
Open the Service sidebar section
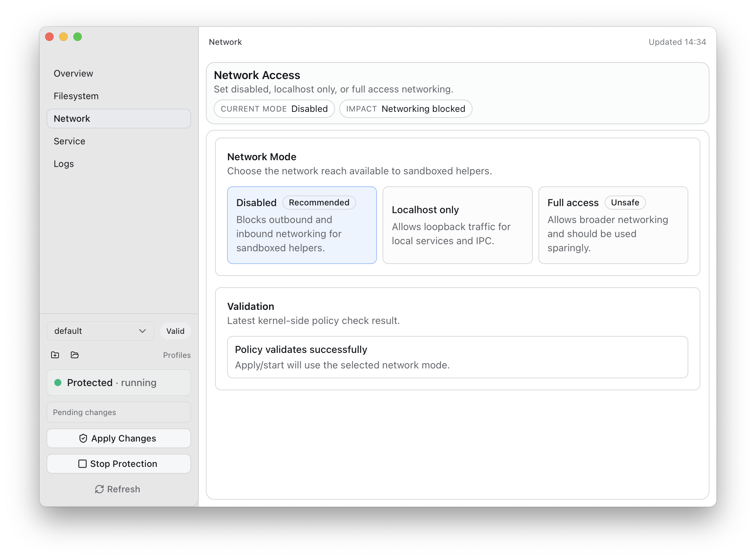(x=69, y=141)
